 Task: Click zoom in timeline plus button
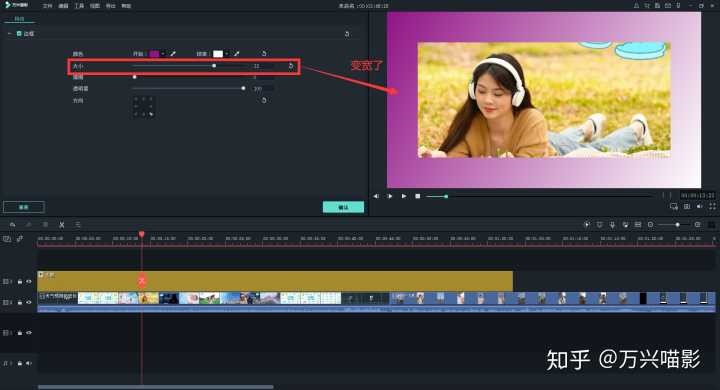pyautogui.click(x=698, y=225)
